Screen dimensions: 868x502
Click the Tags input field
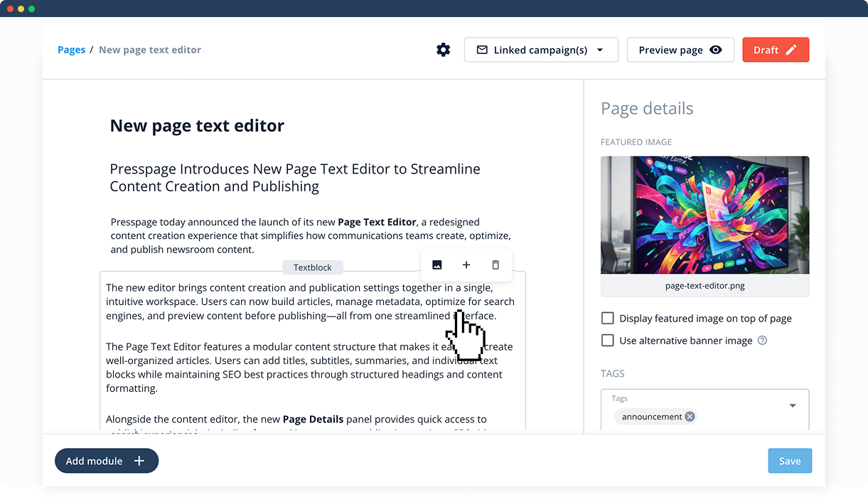click(704, 410)
